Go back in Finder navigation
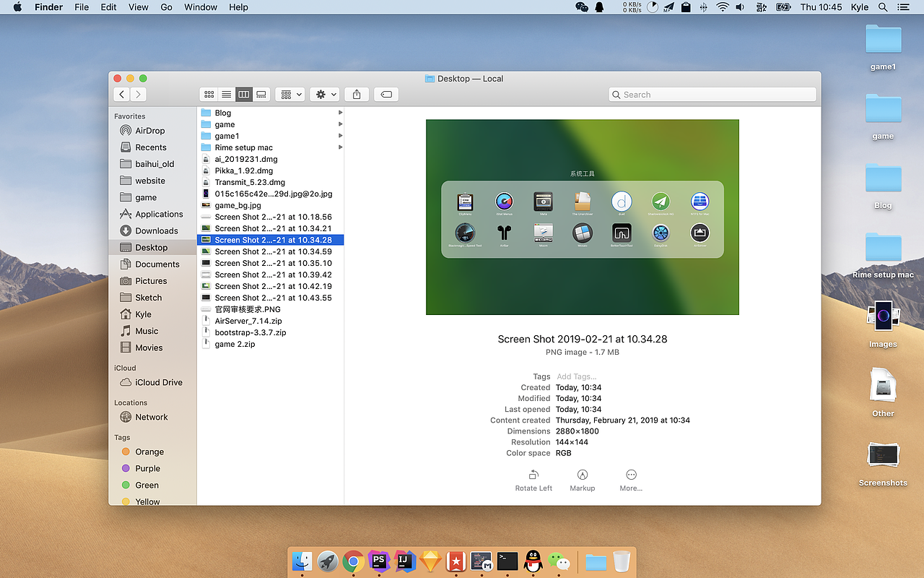This screenshot has width=924, height=578. click(121, 95)
